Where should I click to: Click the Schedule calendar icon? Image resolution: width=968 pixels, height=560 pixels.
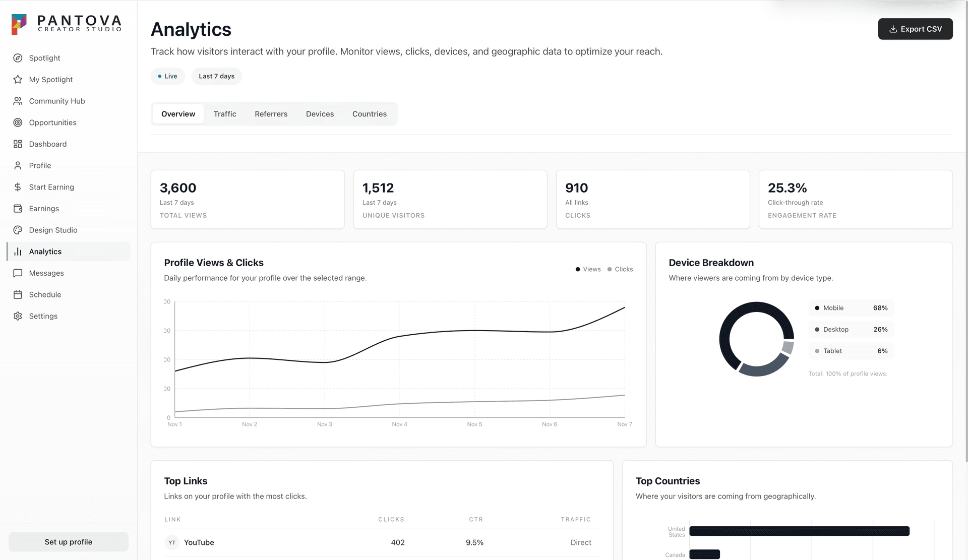18,294
